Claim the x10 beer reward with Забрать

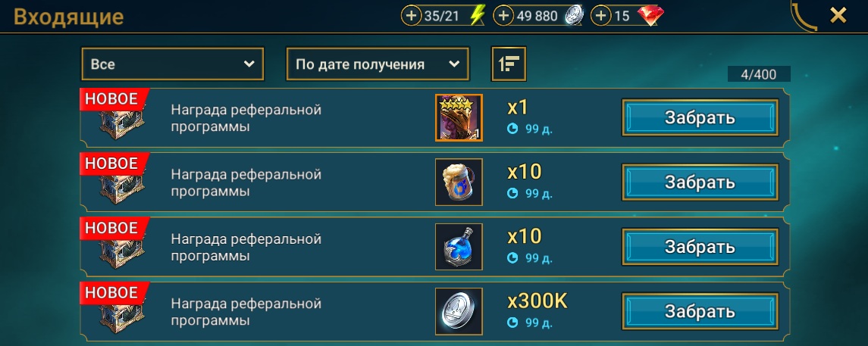click(x=700, y=182)
